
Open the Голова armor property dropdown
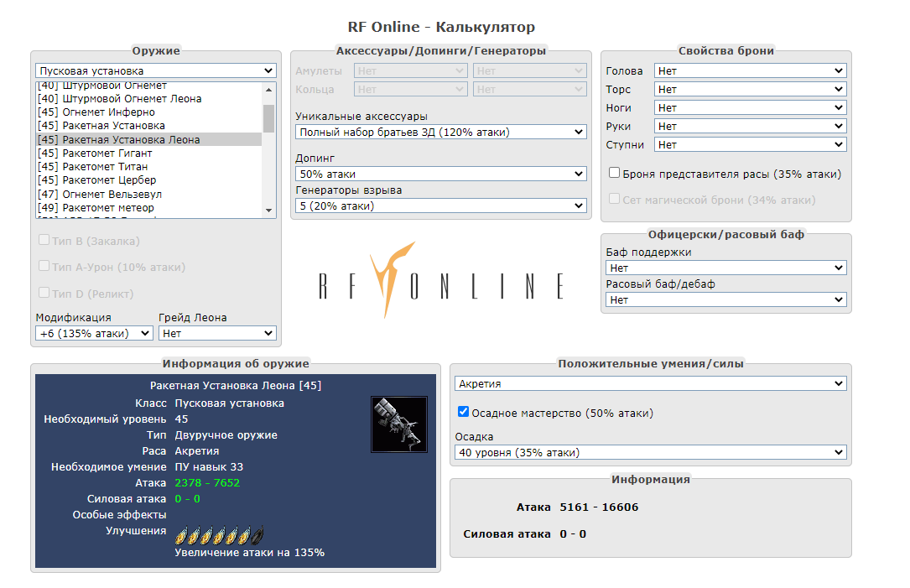(x=750, y=71)
